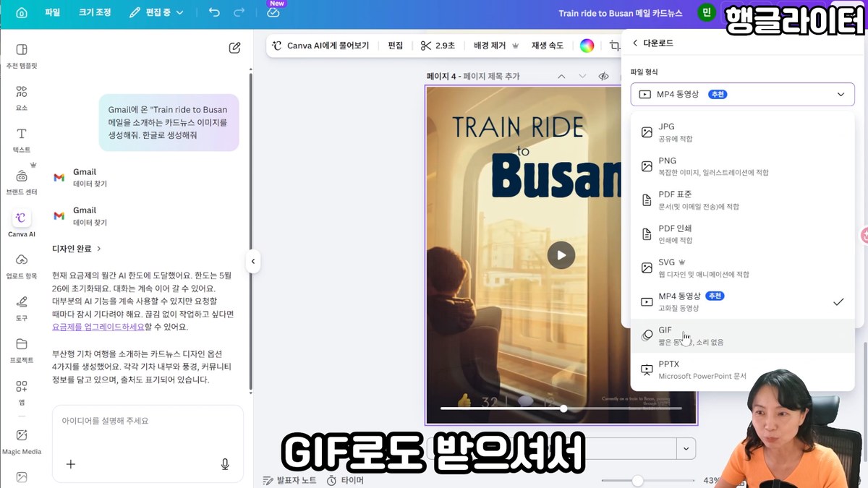Open the 요소 elements panel
This screenshot has height=488, width=868.
point(22,98)
